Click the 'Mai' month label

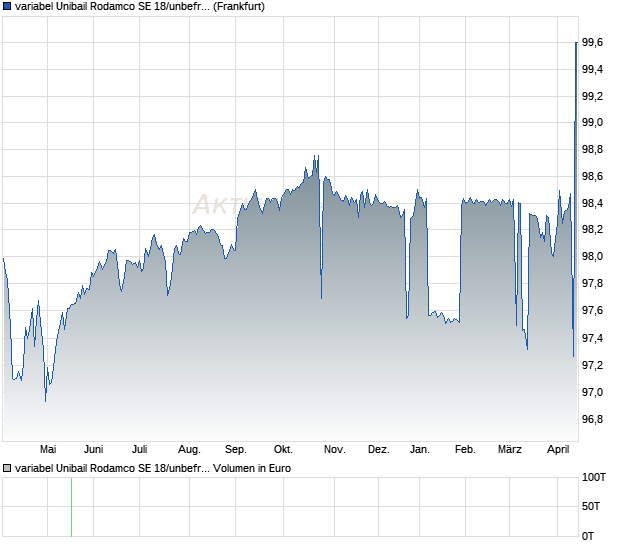[48, 450]
